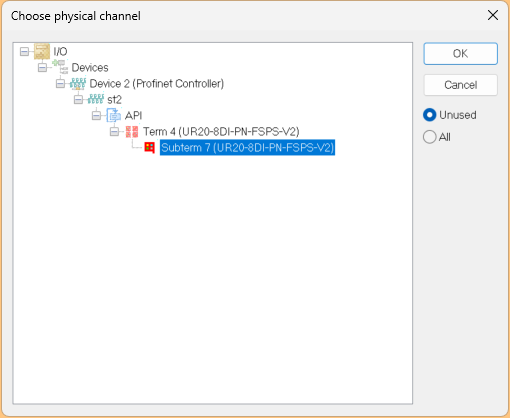Screen dimensions: 510x418
Task: Select Term 4 (UR20-8DI-PN-FSPS-V2) label
Action: click(x=221, y=131)
